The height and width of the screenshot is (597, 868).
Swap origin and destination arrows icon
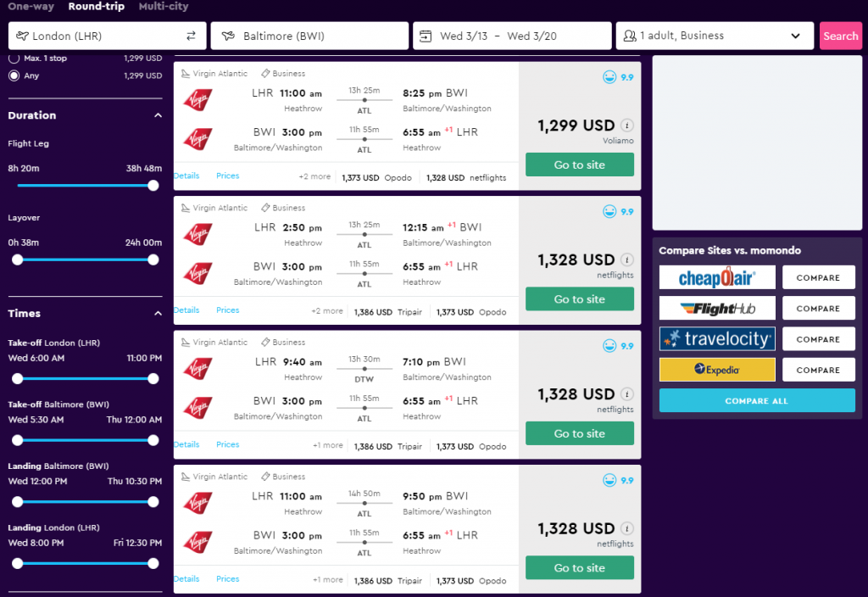click(x=191, y=36)
